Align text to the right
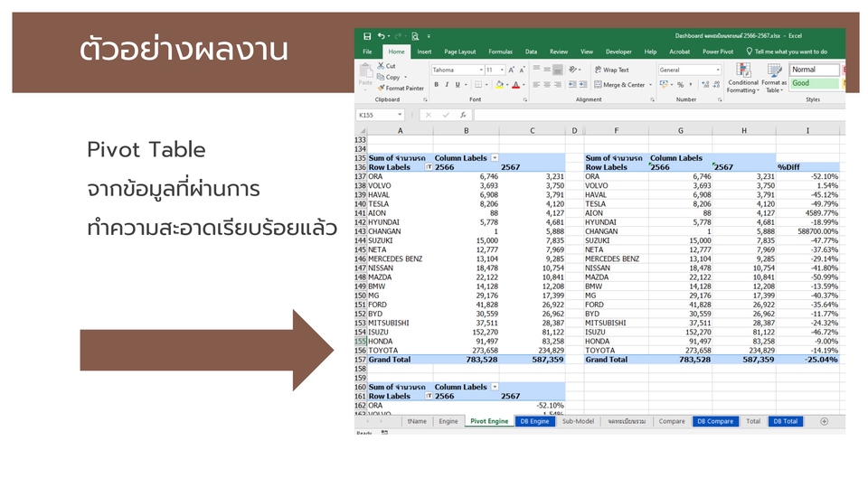This screenshot has width=868, height=488. 558,85
